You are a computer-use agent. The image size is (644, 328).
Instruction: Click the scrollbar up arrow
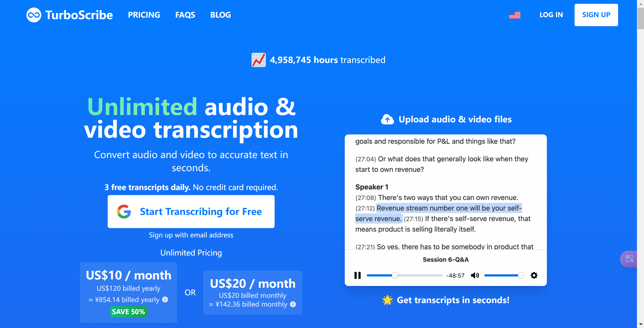pyautogui.click(x=640, y=4)
